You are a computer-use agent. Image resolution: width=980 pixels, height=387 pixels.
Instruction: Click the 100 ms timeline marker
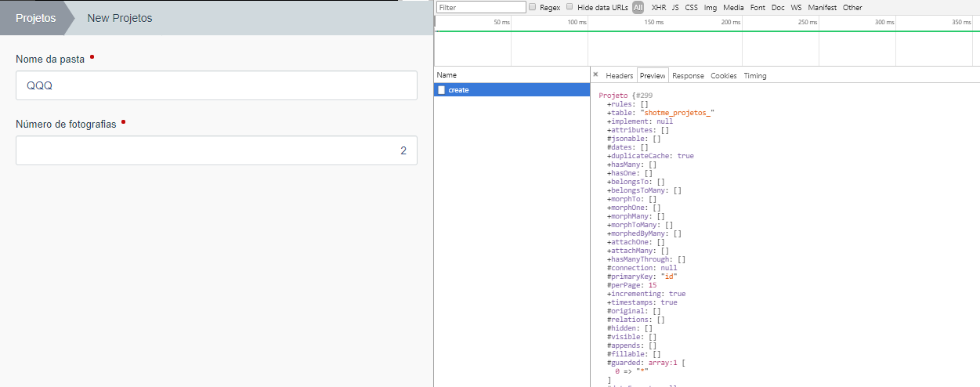tap(577, 22)
